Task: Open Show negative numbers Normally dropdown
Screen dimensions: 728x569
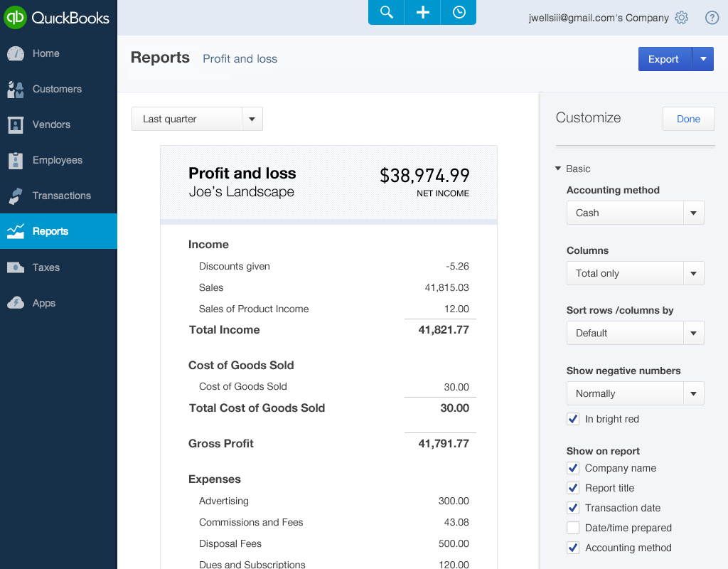Action: [635, 393]
